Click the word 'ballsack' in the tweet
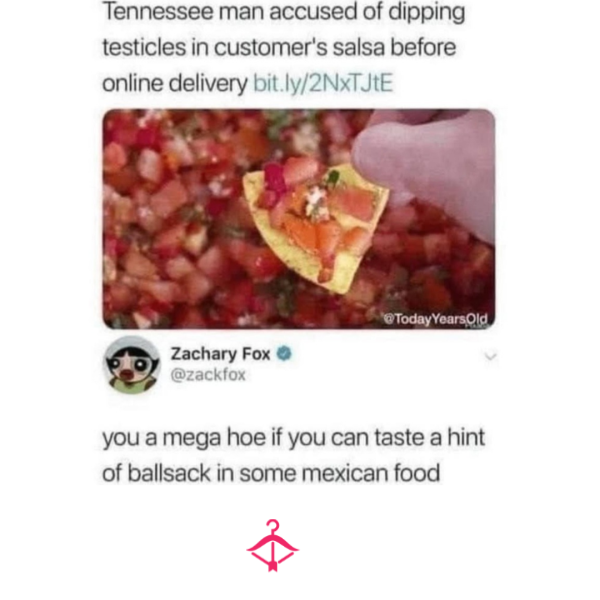 169,473
